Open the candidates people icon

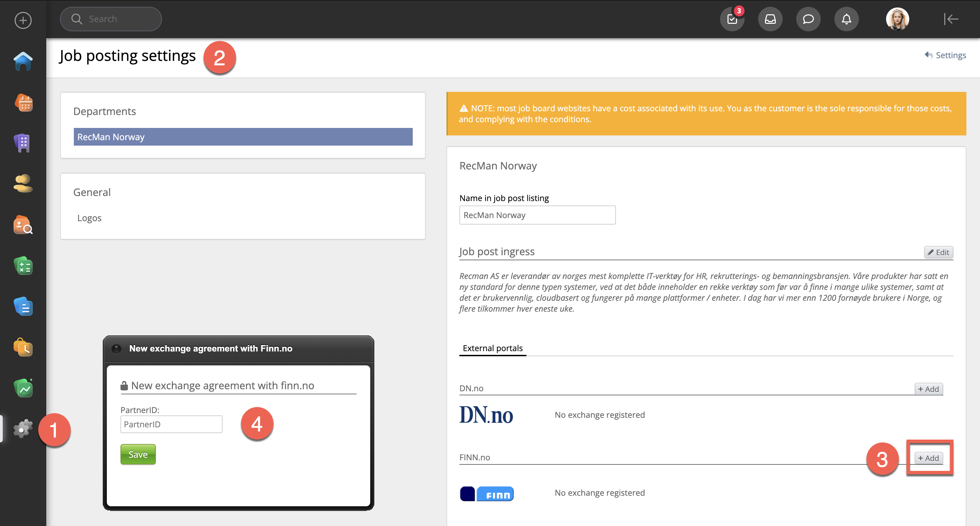click(x=23, y=183)
